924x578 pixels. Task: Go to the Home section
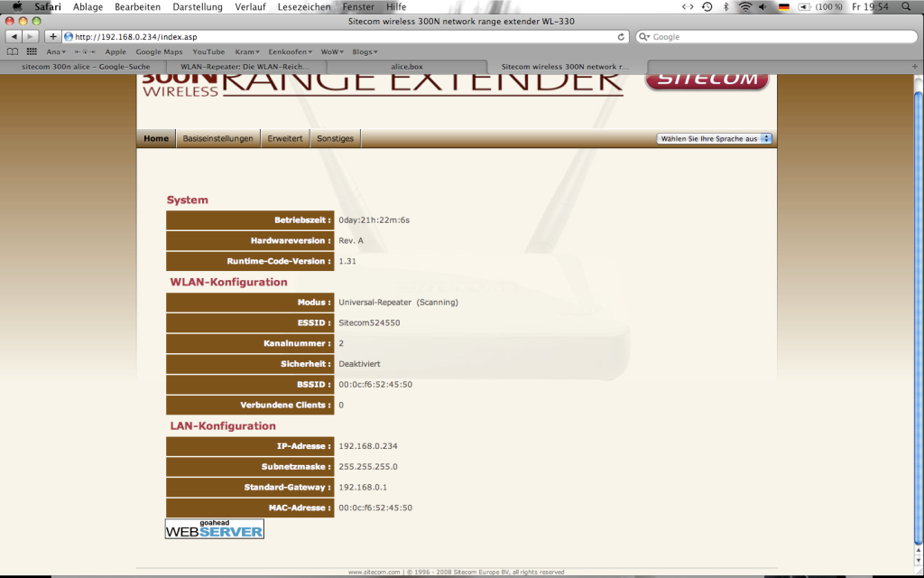click(x=156, y=138)
